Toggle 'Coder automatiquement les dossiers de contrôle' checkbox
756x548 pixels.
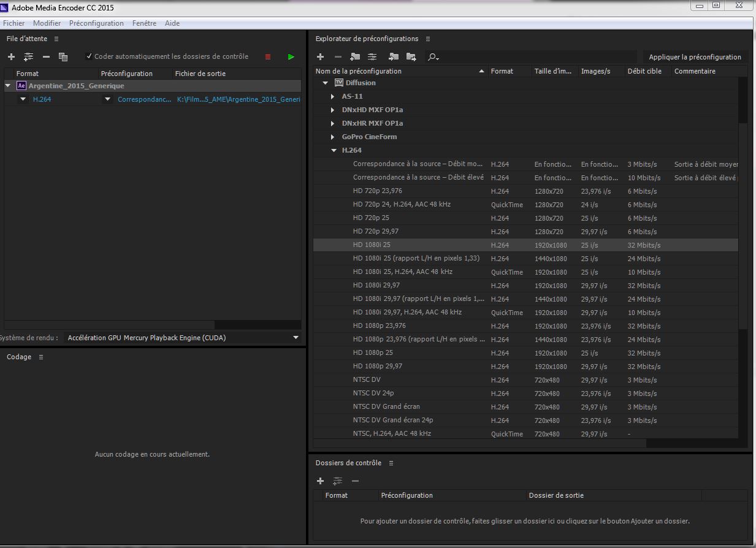click(x=89, y=56)
